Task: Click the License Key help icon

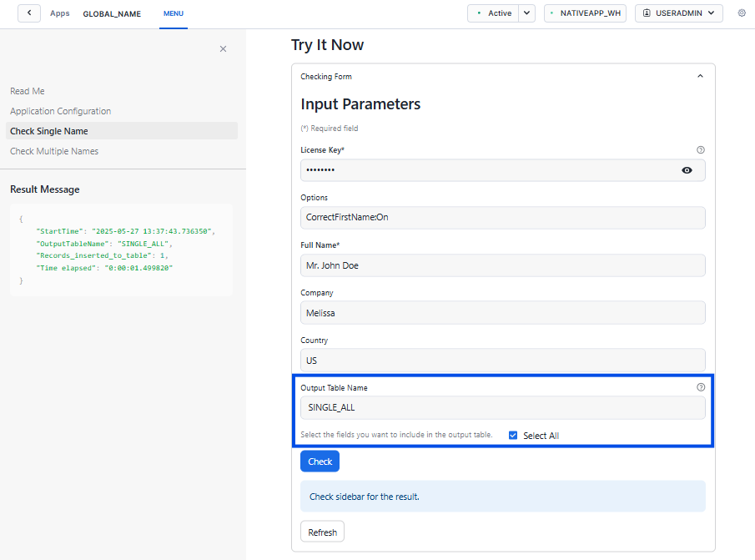Action: 701,149
